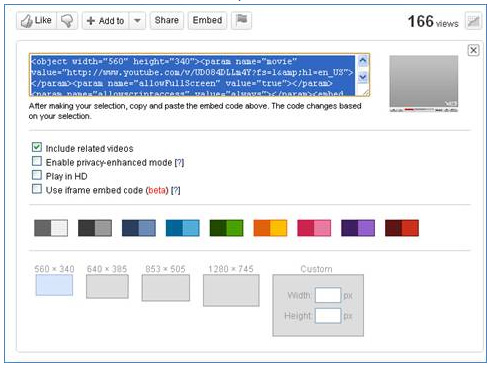The width and height of the screenshot is (493, 368).
Task: Click the thumbs-up Like button
Action: point(36,21)
